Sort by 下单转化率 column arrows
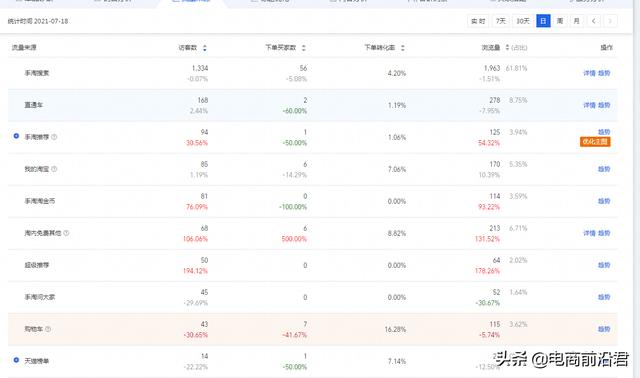Viewport: 640px width, 378px height. click(x=402, y=48)
